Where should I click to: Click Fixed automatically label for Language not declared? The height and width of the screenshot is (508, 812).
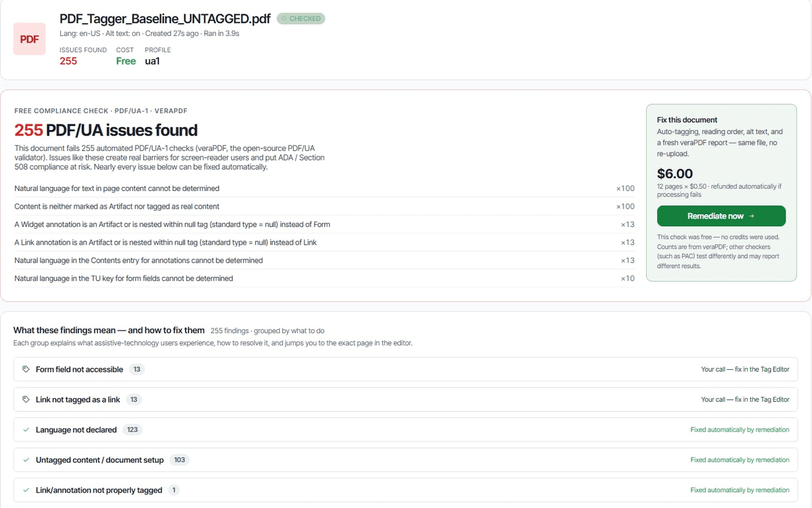pos(740,430)
